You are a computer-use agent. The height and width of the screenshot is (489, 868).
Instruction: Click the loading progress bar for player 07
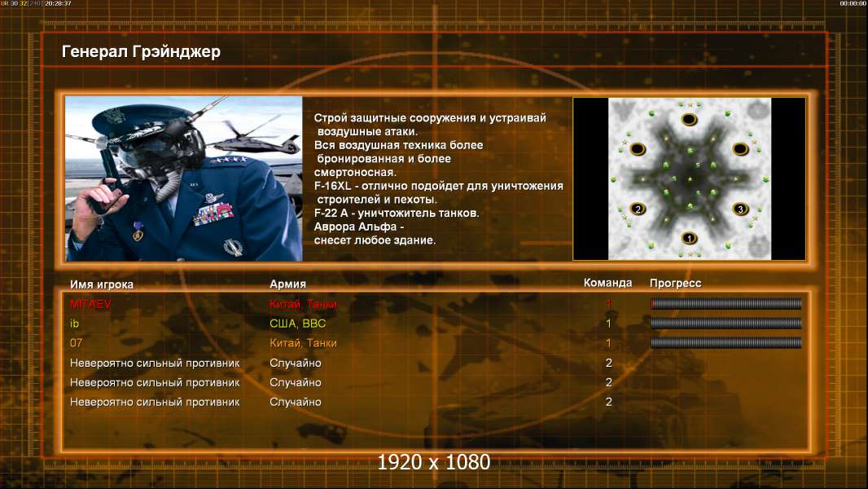pos(726,343)
